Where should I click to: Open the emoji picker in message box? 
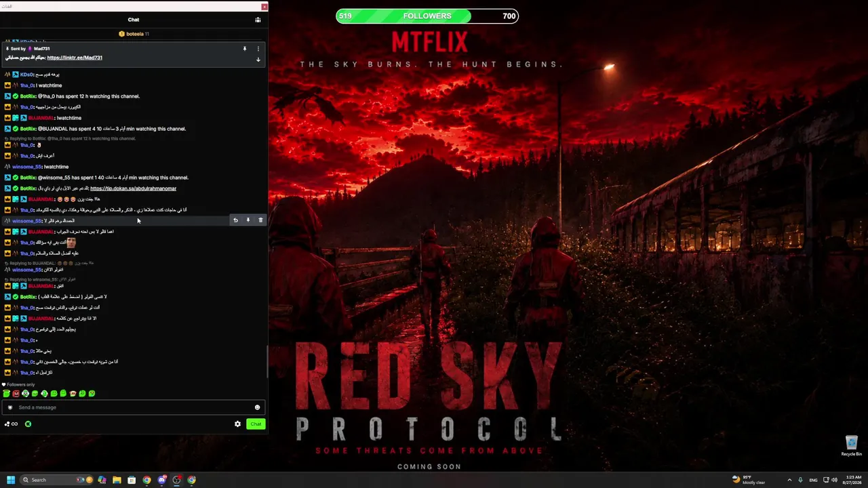click(257, 407)
